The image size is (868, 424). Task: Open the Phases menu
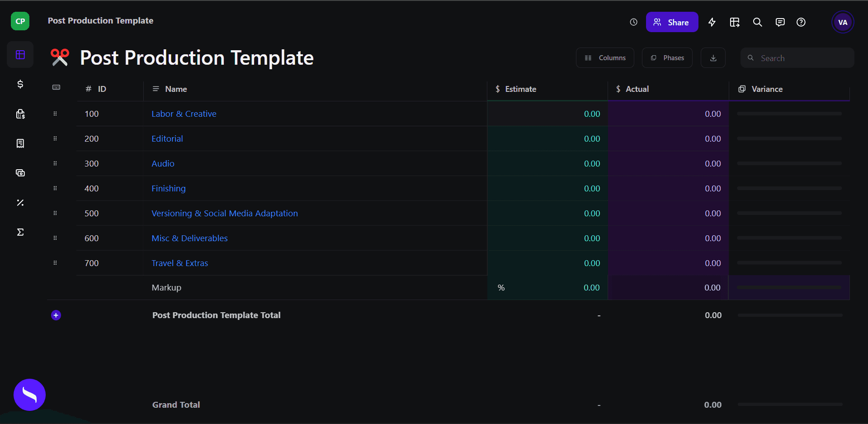pyautogui.click(x=667, y=58)
